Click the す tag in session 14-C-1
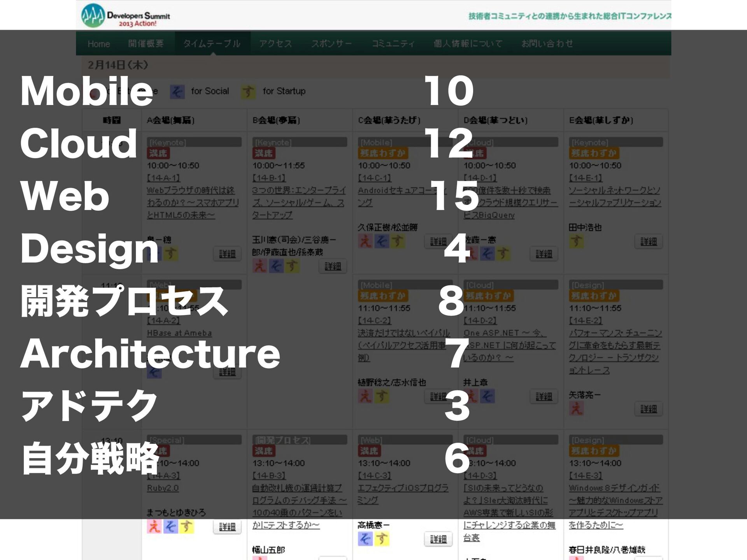747x560 pixels. pyautogui.click(x=397, y=241)
